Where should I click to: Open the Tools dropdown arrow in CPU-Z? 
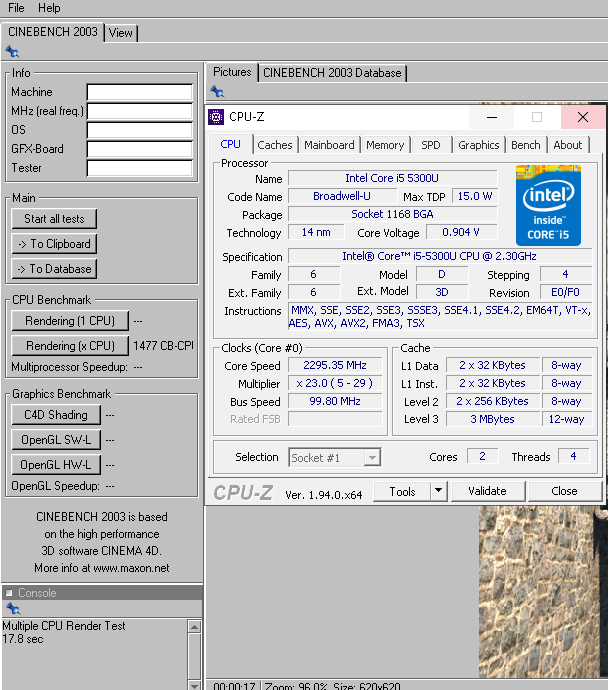tap(439, 491)
